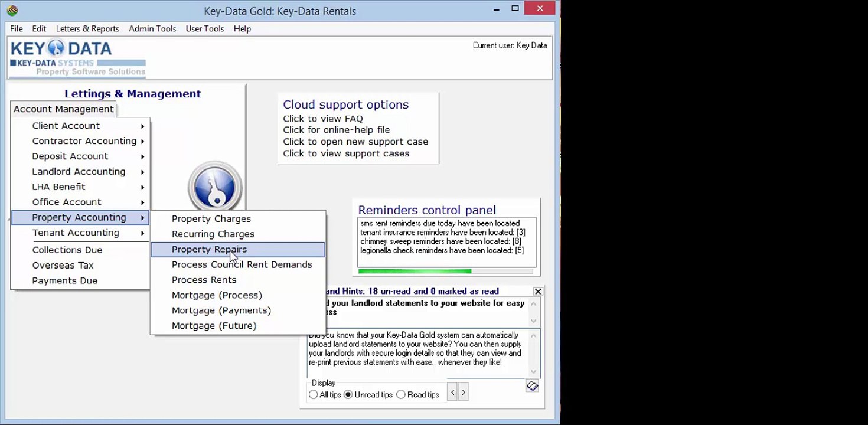Click the Key Data Systems logo

click(x=77, y=58)
